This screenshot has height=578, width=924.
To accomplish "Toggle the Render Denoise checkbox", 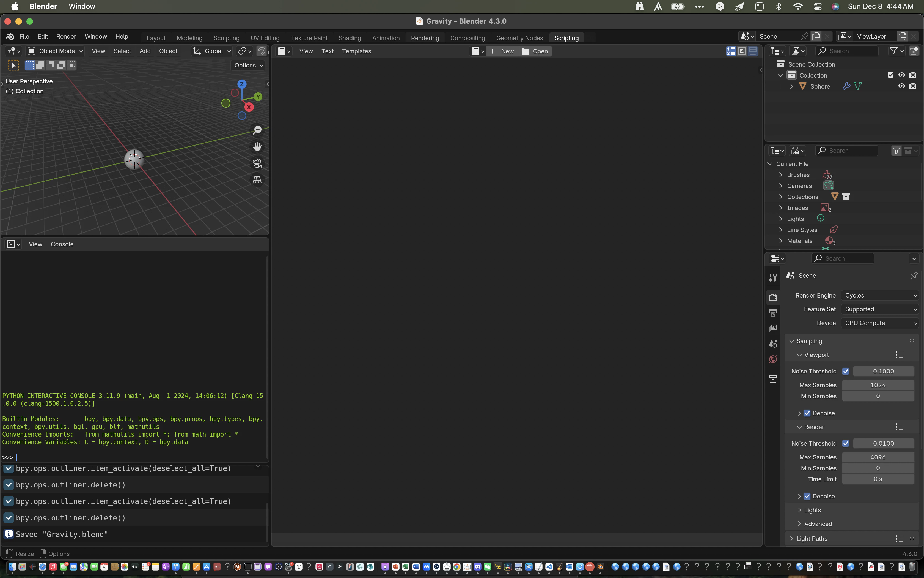I will (807, 497).
